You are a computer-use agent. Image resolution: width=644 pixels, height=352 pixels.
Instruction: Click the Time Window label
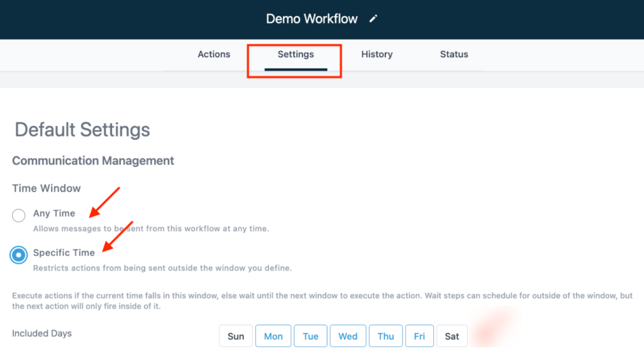click(x=47, y=188)
